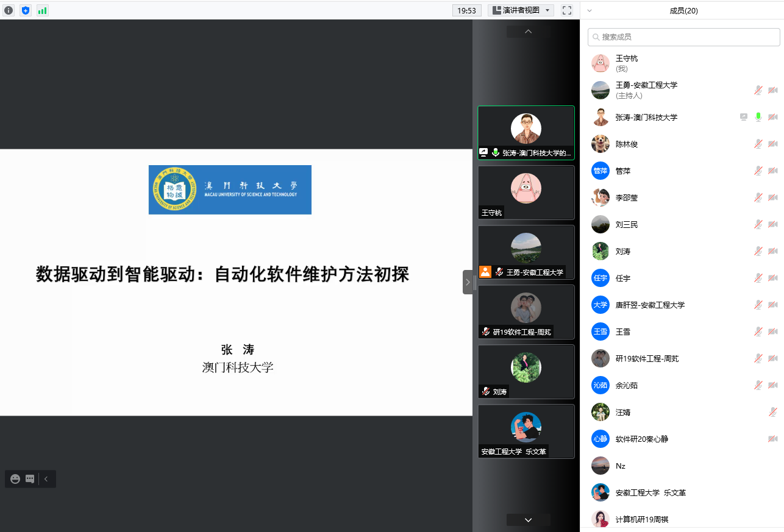784x532 pixels.
Task: Click 唐肝翌-安徽工程大学's blue avatar
Action: point(600,305)
